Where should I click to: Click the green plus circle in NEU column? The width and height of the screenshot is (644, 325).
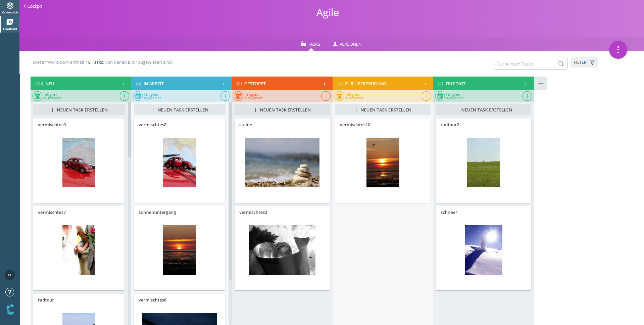tap(125, 96)
